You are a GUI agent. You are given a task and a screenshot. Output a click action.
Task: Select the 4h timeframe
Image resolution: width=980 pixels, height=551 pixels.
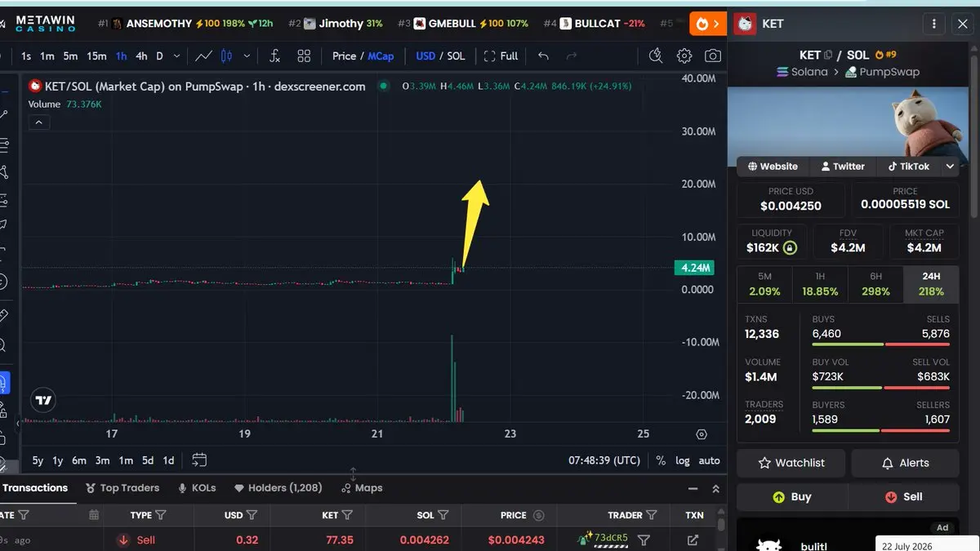click(141, 56)
